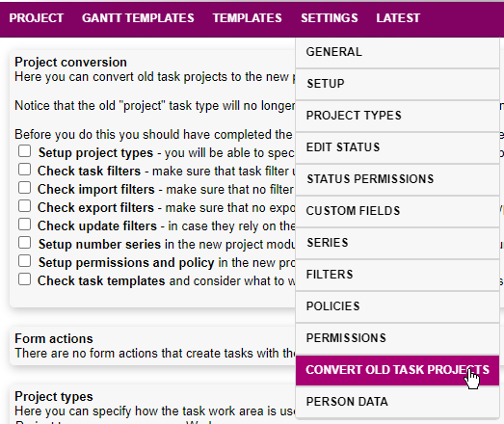Tick the Check task filters checkbox
This screenshot has width=504, height=424.
click(x=24, y=170)
